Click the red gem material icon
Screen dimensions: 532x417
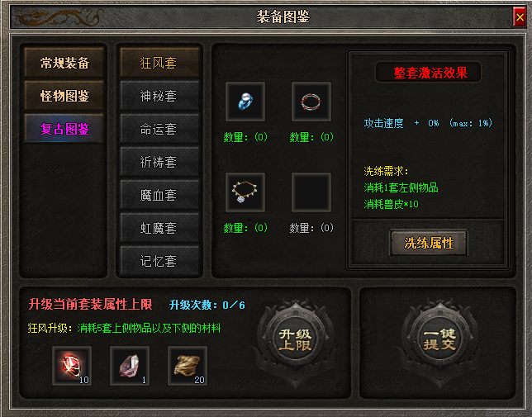coord(72,366)
